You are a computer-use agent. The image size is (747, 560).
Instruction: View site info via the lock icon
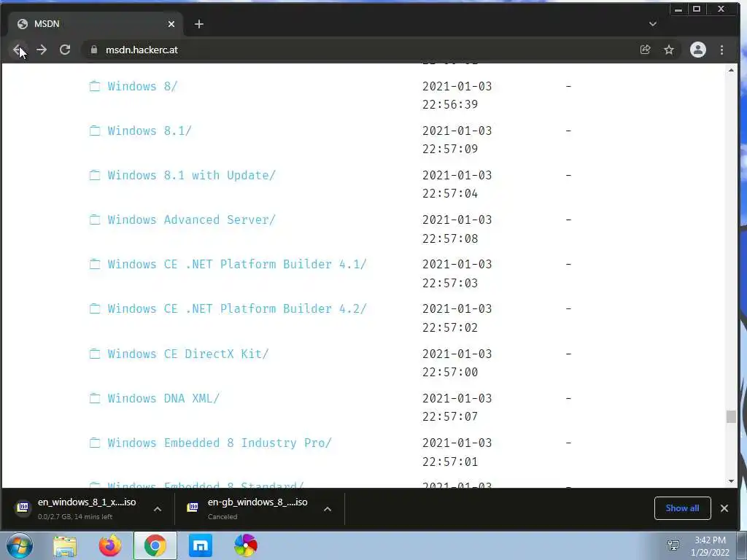pyautogui.click(x=94, y=50)
